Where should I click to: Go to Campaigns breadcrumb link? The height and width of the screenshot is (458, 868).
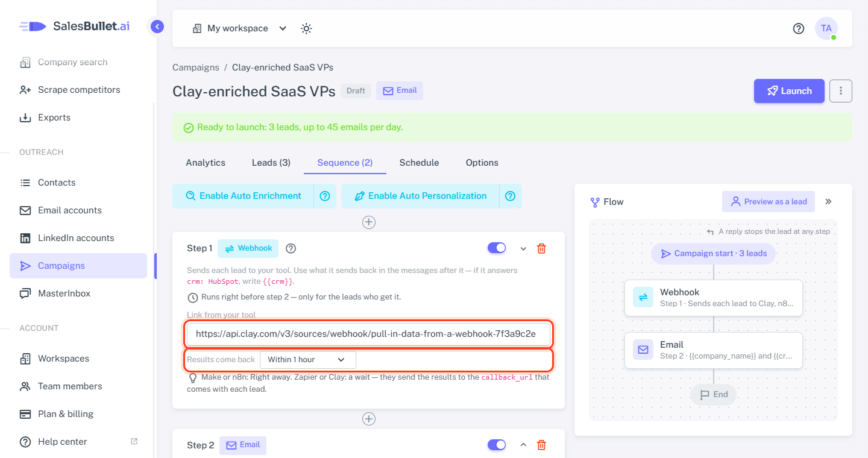pos(196,67)
